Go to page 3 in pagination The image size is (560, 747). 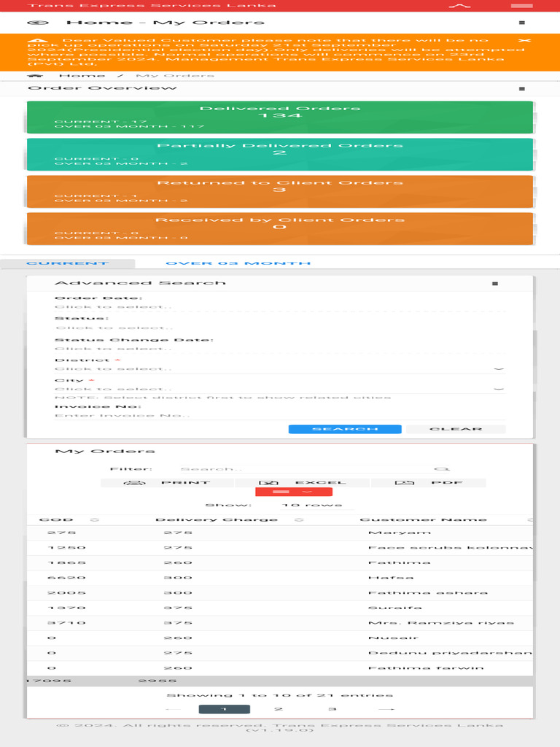(x=332, y=709)
